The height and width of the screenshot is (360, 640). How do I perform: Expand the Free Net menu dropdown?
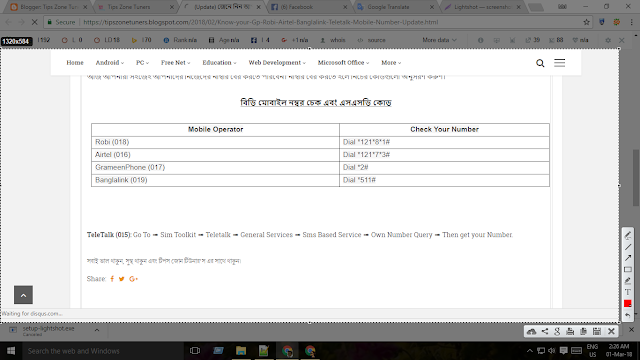(x=176, y=62)
